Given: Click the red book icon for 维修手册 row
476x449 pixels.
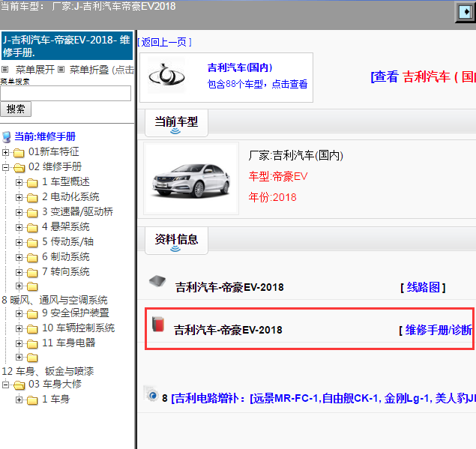Looking at the screenshot, I should pyautogui.click(x=158, y=325).
